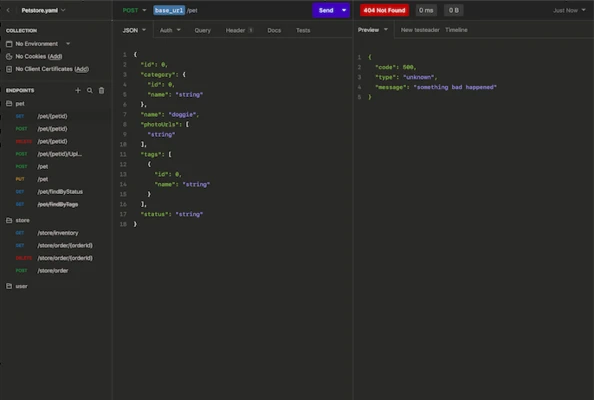Click the ENDPOINTS section heading
The height and width of the screenshot is (400, 594).
point(20,90)
